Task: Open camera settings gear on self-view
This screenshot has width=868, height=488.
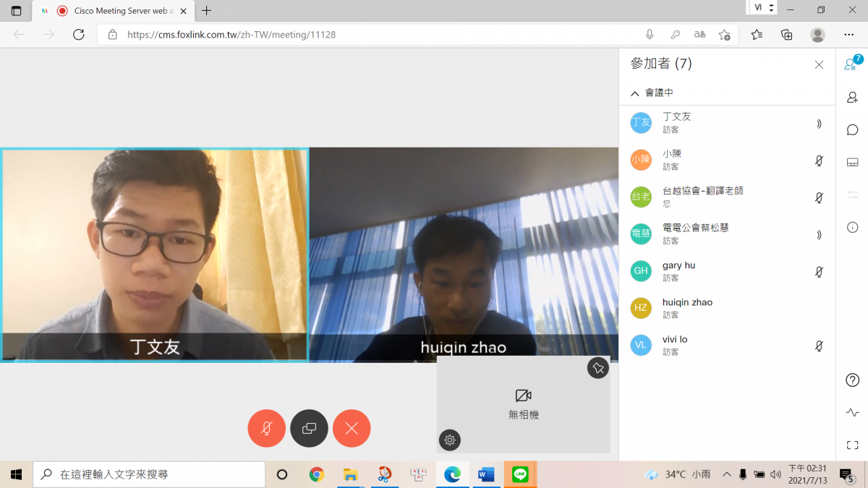Action: click(450, 440)
